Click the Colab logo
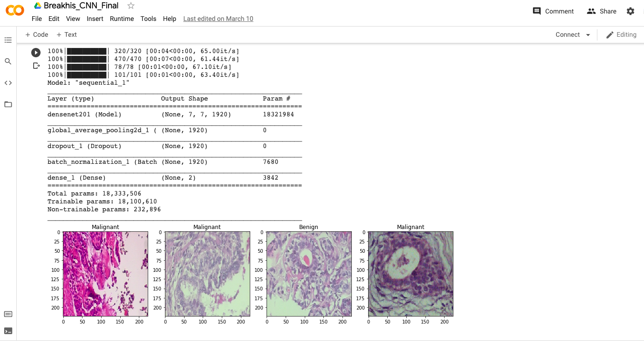The width and height of the screenshot is (644, 344). tap(14, 10)
